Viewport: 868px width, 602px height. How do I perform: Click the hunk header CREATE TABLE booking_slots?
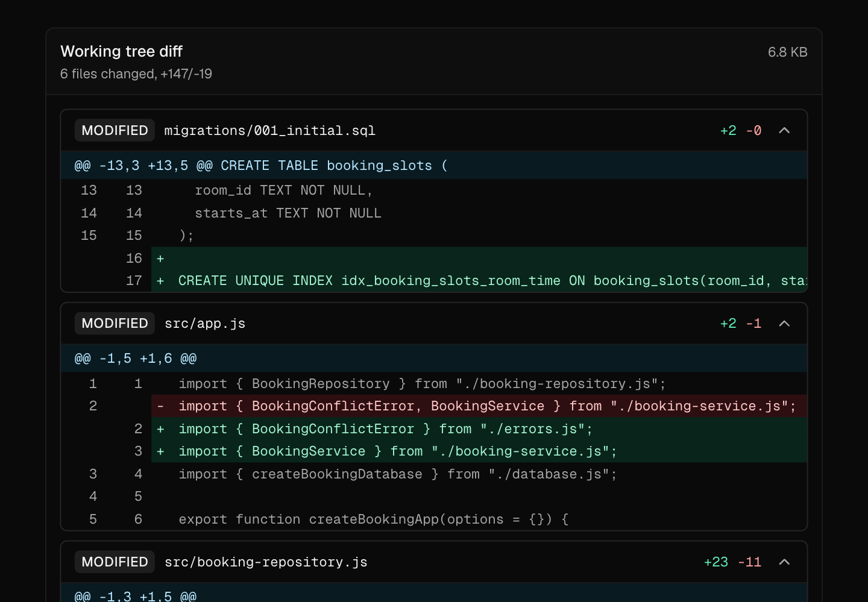434,165
